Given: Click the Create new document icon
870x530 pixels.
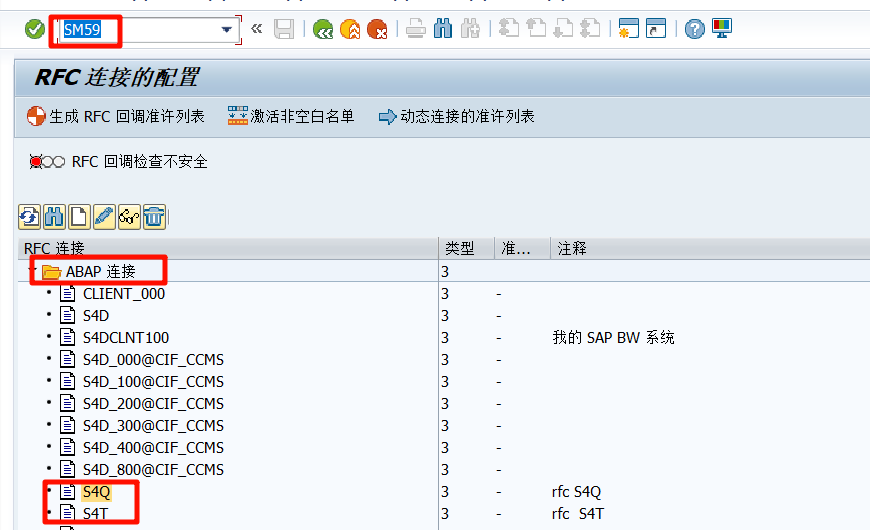Looking at the screenshot, I should point(79,217).
